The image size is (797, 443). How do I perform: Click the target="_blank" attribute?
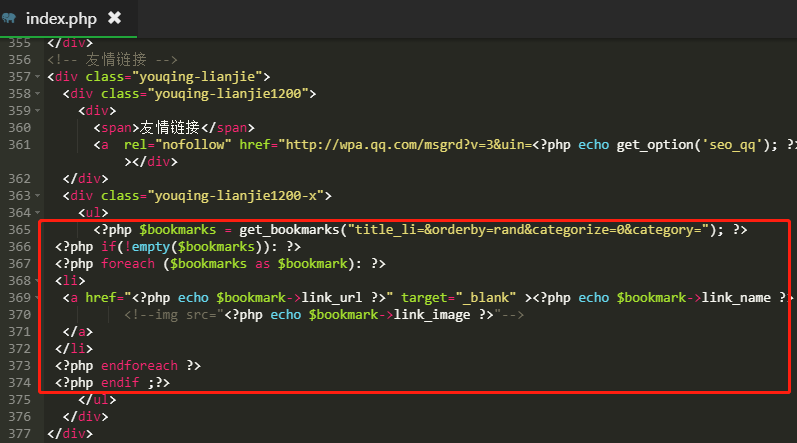pyautogui.click(x=458, y=298)
